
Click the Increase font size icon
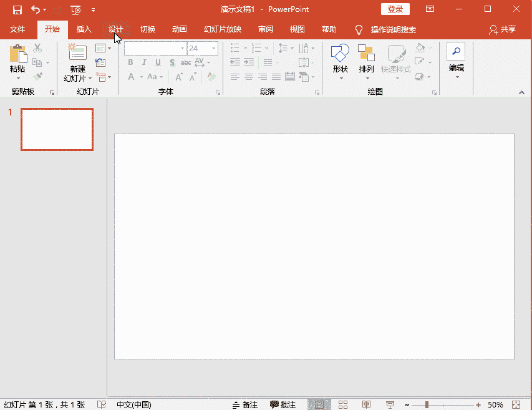tap(179, 77)
